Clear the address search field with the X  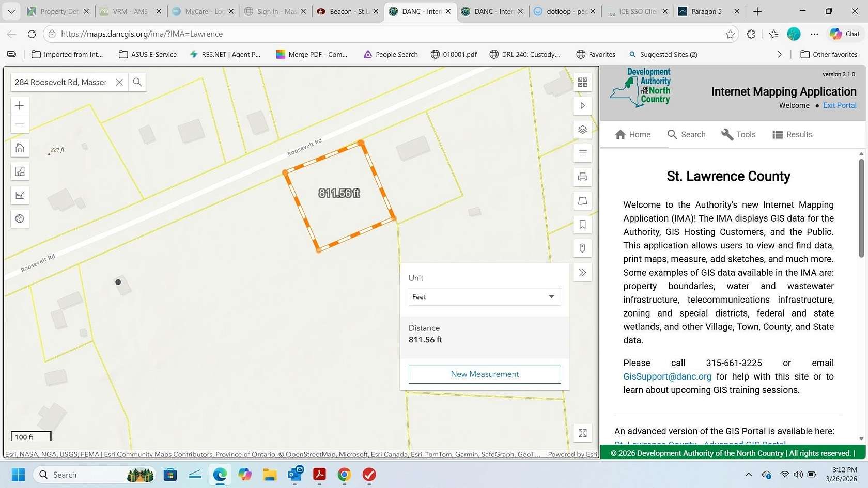click(119, 82)
